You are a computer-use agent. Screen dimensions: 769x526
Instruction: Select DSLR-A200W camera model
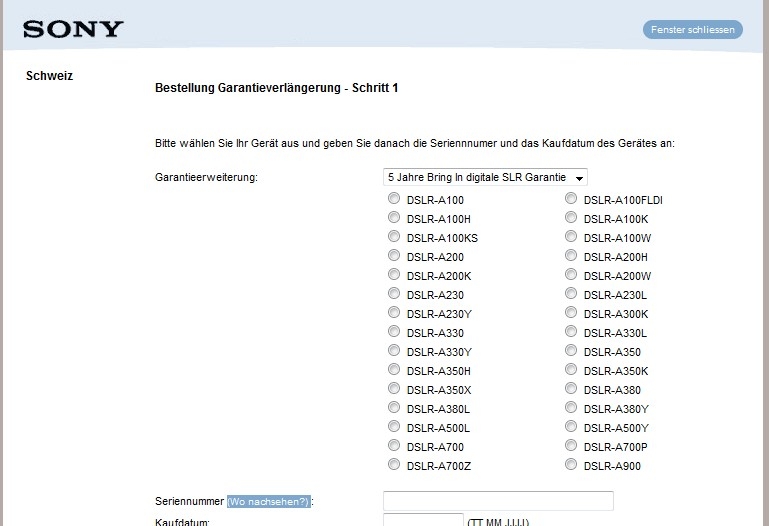571,275
